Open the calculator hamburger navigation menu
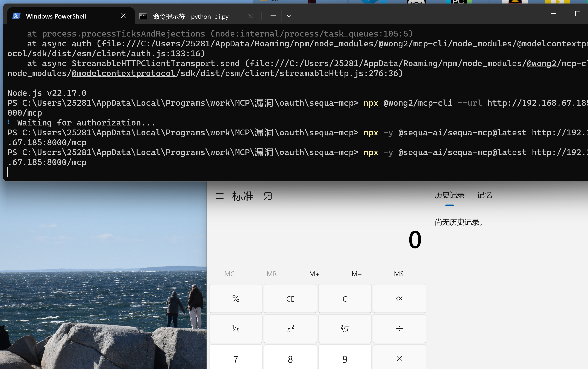 (219, 196)
